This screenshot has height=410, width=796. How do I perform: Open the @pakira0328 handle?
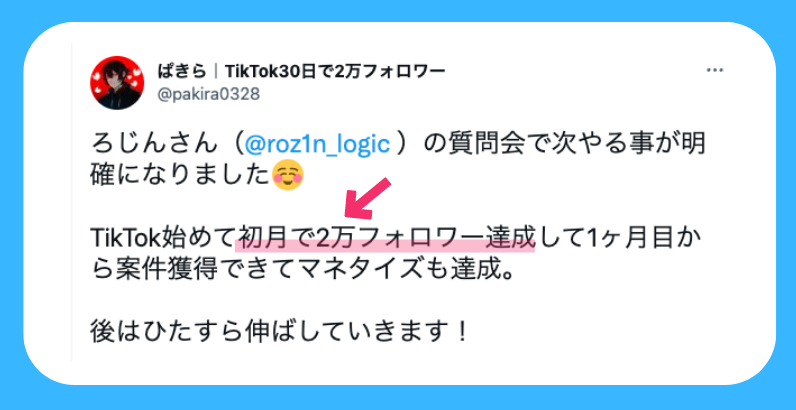click(x=209, y=94)
